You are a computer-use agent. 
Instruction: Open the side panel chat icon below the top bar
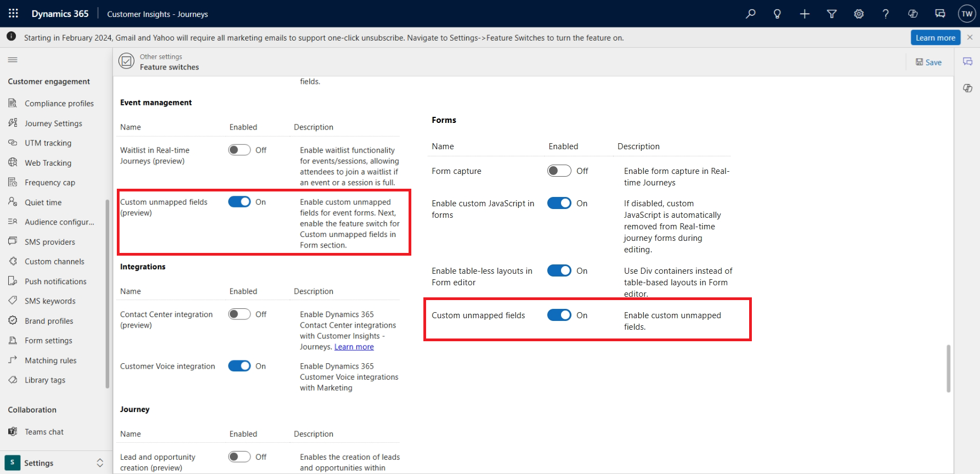[967, 61]
